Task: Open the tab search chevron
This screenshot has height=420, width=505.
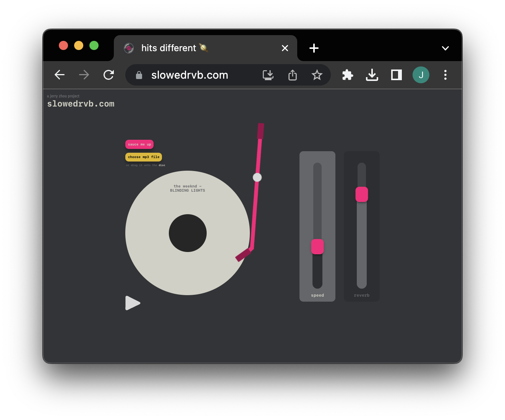Action: click(x=445, y=48)
